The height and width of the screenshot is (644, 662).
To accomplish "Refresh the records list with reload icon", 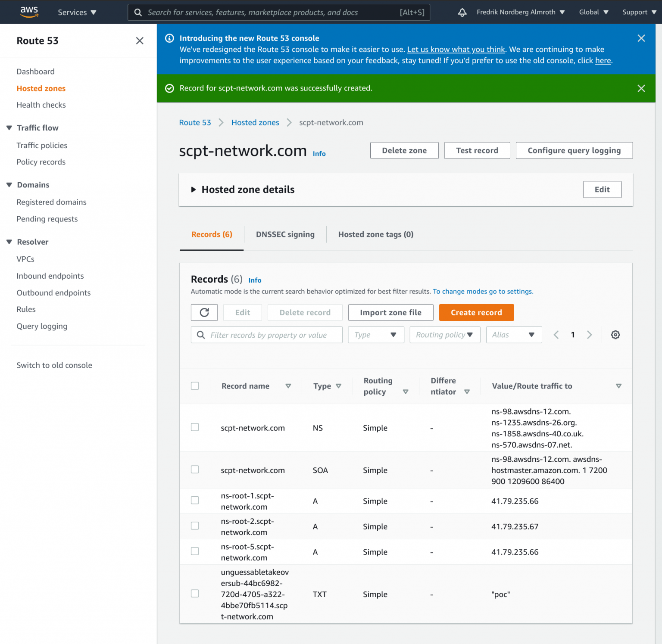I will (204, 312).
